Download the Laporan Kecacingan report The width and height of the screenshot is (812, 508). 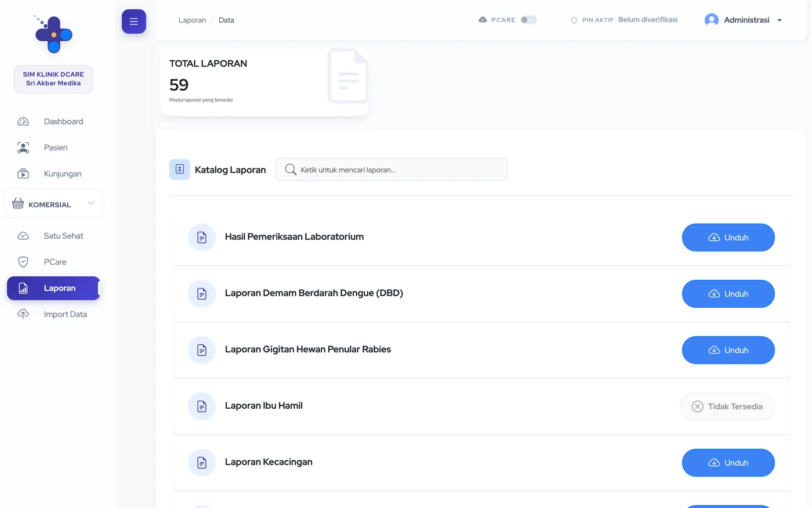(x=728, y=463)
